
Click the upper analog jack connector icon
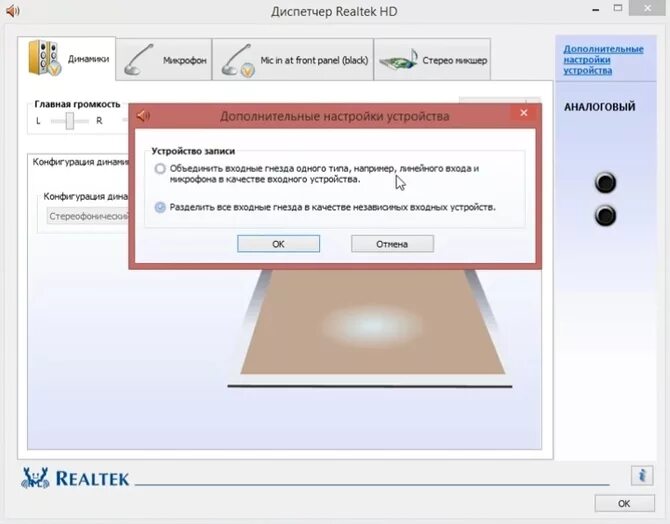(605, 183)
